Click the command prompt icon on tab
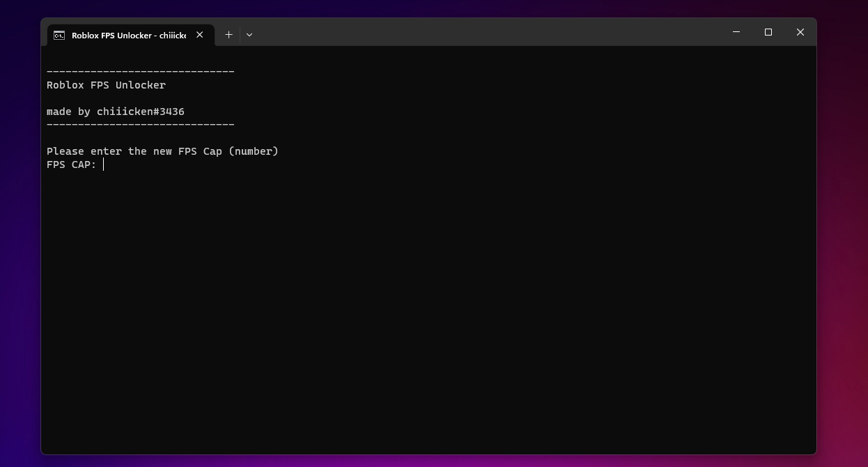868x467 pixels. (x=59, y=35)
